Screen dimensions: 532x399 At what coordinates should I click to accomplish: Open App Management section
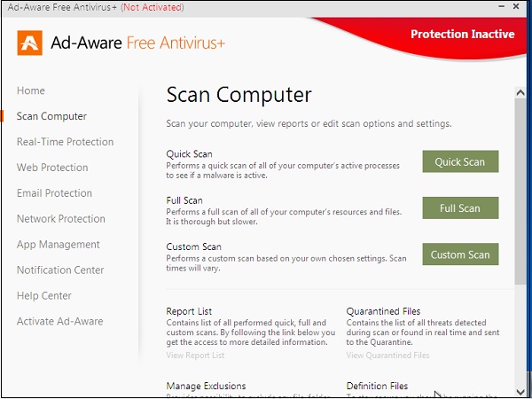pos(59,245)
